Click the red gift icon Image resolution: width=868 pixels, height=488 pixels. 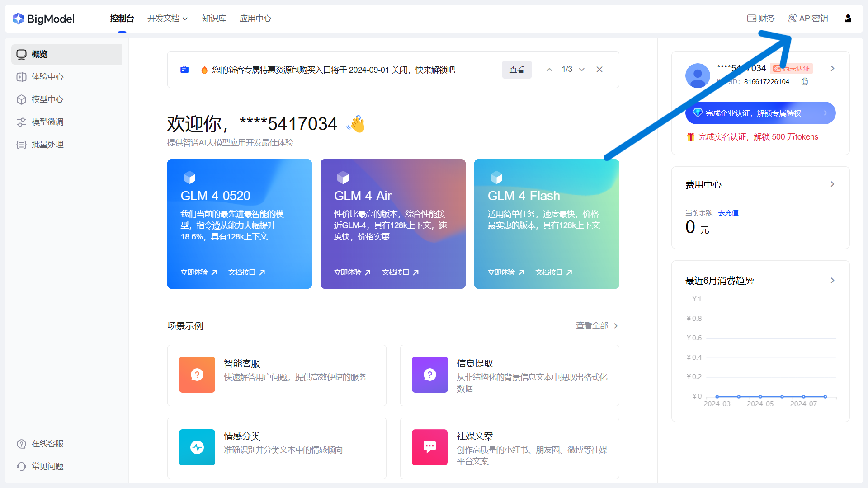coord(690,137)
